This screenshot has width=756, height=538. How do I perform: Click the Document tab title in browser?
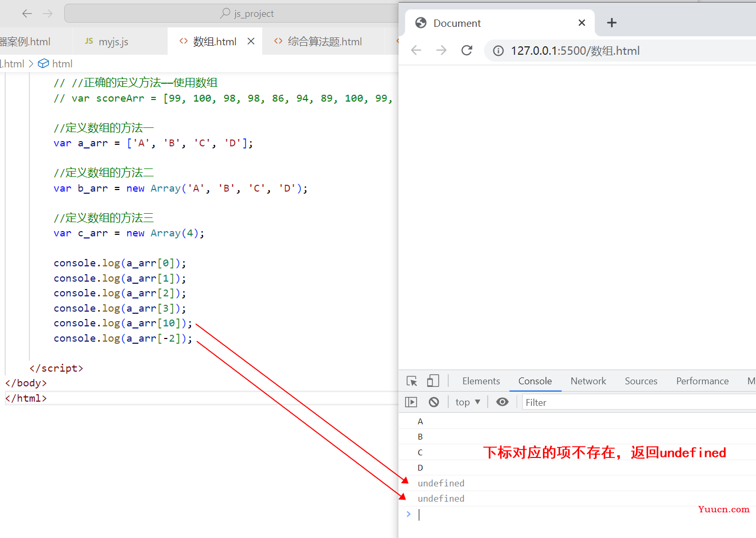pos(457,23)
